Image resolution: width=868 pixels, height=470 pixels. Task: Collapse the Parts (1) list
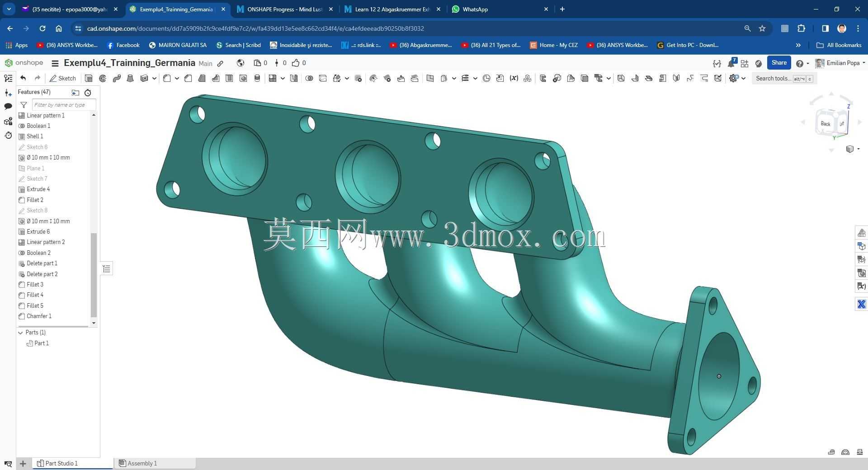click(x=20, y=333)
